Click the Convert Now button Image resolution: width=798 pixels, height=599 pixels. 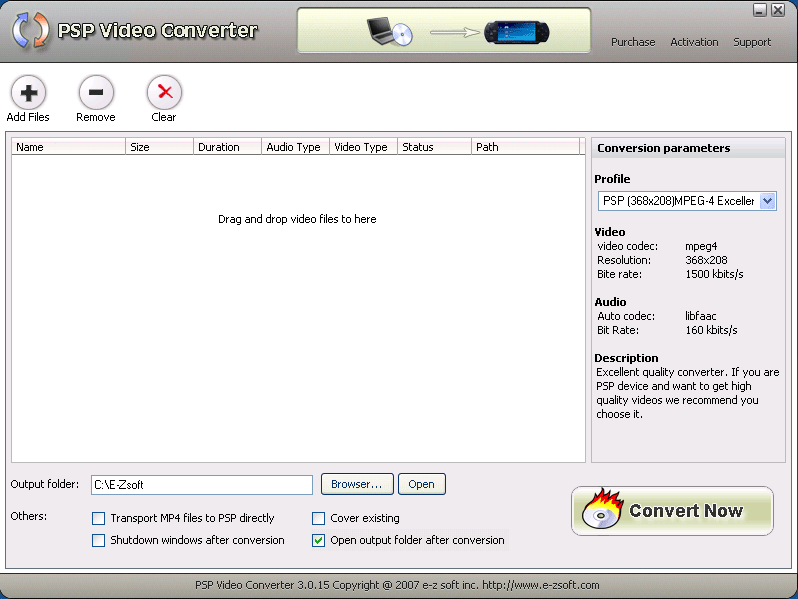(x=672, y=510)
